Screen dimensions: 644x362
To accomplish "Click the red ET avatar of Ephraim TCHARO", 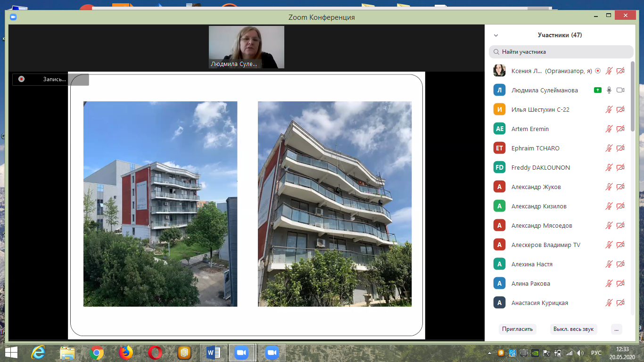I will (500, 148).
